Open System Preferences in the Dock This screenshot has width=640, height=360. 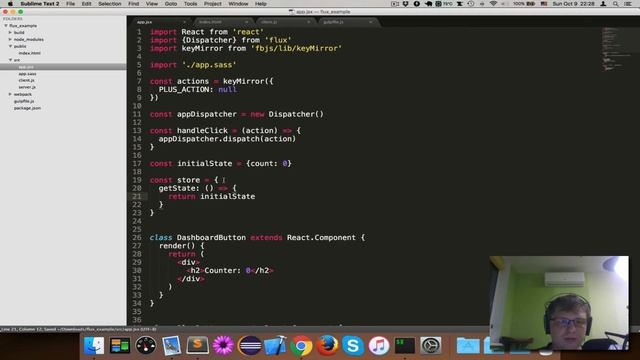coord(431,346)
